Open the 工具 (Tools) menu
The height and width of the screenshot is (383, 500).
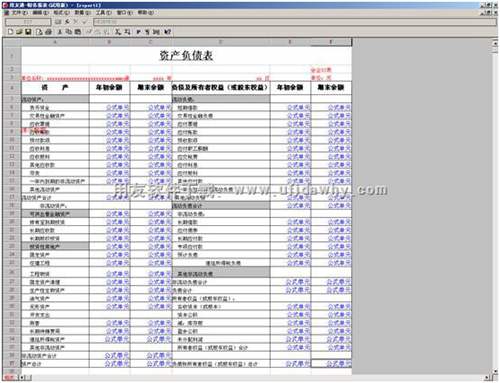click(103, 12)
